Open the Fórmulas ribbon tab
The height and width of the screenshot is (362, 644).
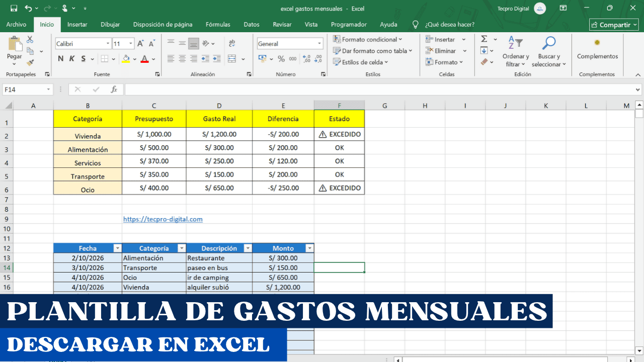pos(218,24)
